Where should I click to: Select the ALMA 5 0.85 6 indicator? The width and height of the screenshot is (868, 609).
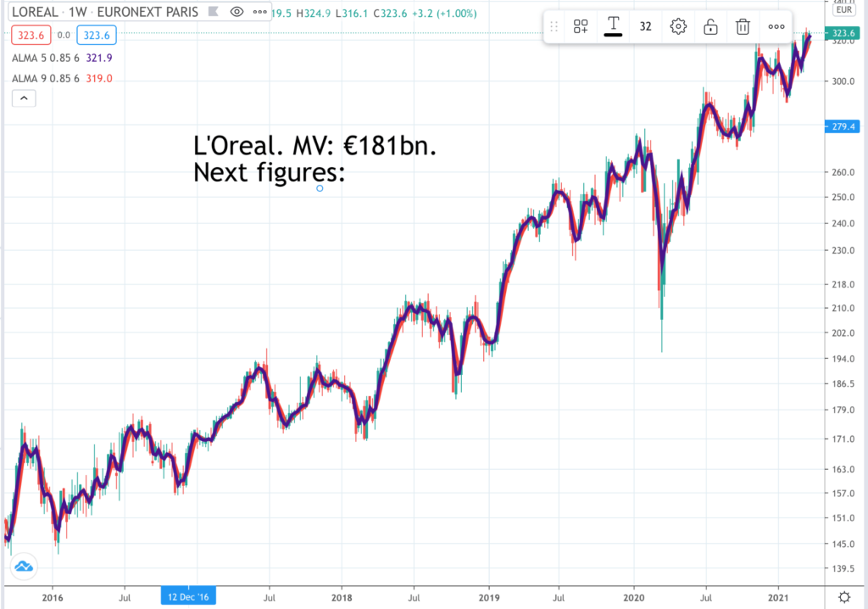[x=46, y=58]
